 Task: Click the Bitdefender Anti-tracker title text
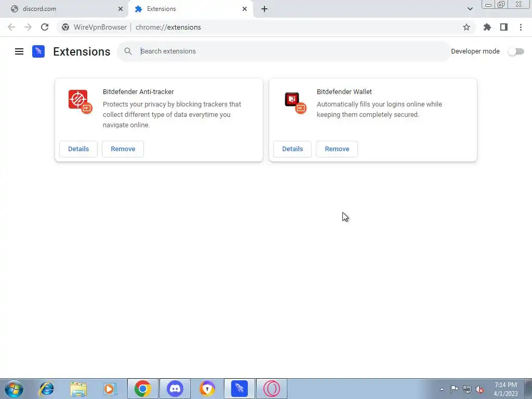click(138, 91)
